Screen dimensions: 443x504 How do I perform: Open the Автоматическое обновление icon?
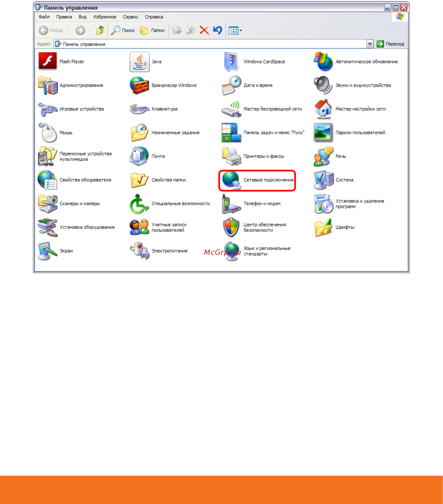click(x=323, y=61)
